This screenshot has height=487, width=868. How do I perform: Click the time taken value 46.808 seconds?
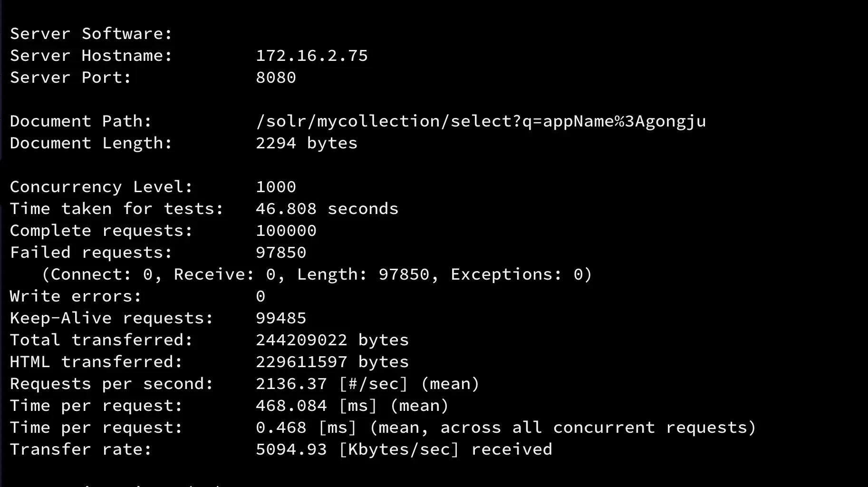[x=327, y=209]
